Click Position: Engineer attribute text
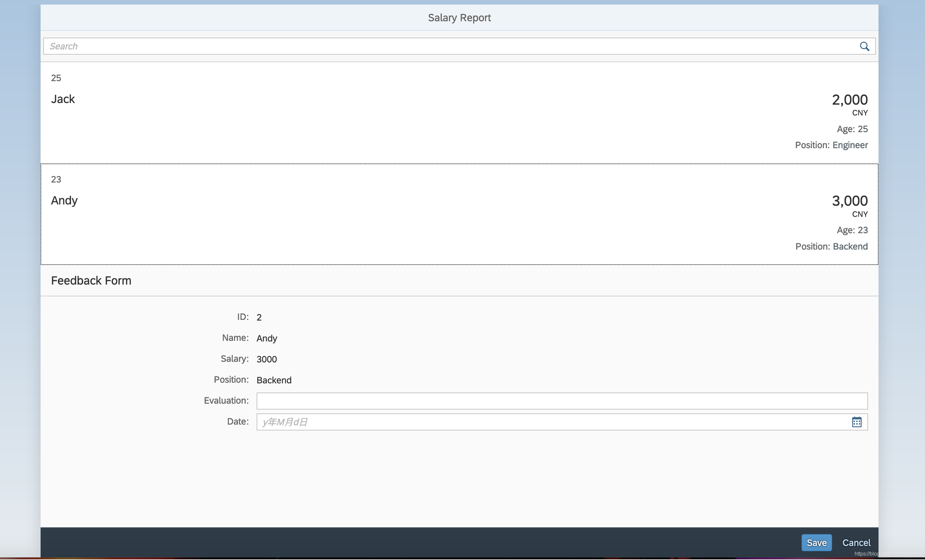This screenshot has height=560, width=925. [831, 145]
